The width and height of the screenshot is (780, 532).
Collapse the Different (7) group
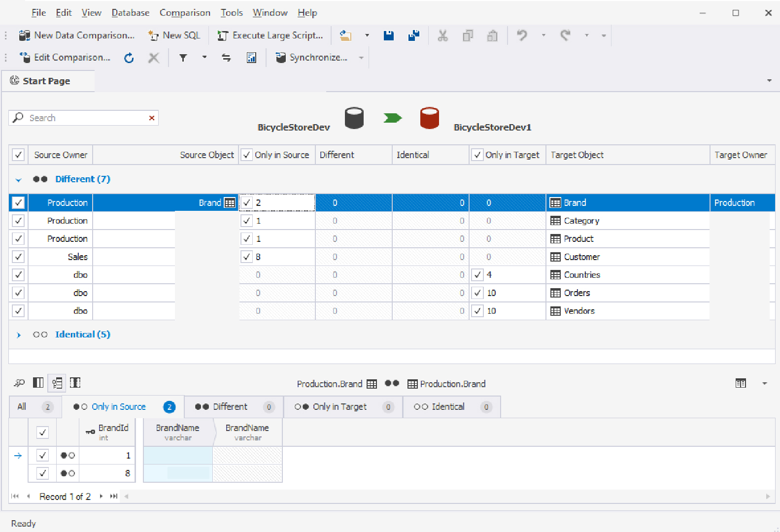(x=18, y=180)
